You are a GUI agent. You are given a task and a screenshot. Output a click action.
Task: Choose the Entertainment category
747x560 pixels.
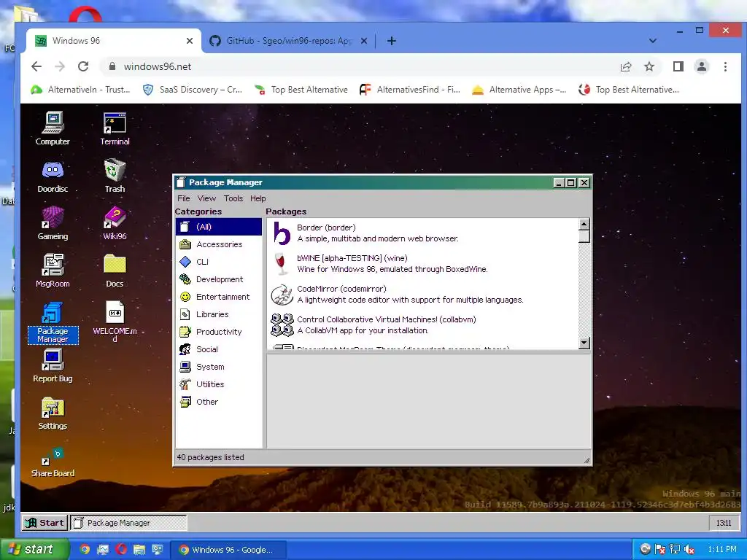click(219, 297)
